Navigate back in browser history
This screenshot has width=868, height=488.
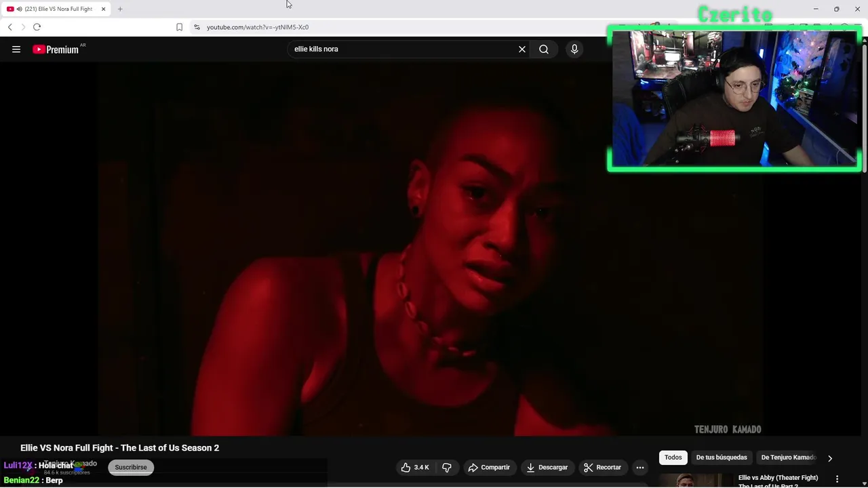click(x=9, y=27)
